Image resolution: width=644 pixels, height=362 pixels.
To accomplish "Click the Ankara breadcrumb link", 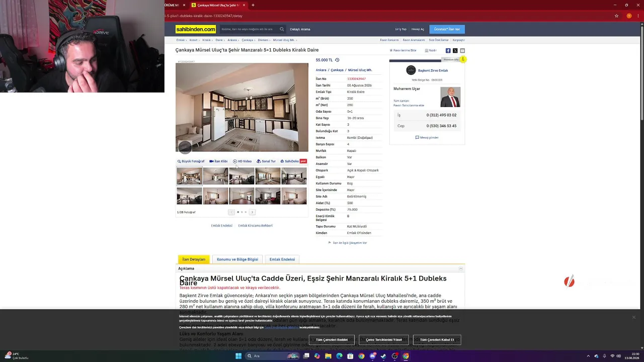I will 232,40.
